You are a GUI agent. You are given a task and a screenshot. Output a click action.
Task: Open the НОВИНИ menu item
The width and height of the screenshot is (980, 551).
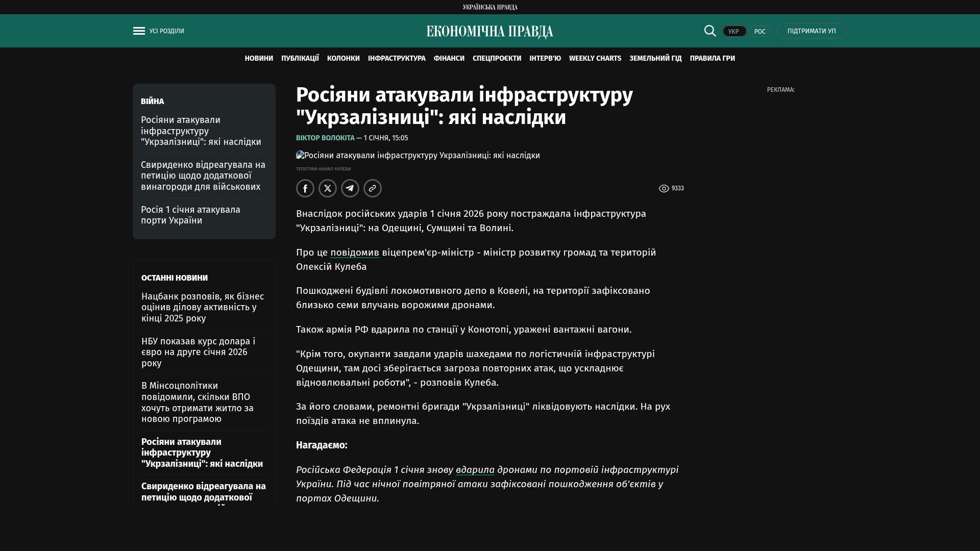259,59
